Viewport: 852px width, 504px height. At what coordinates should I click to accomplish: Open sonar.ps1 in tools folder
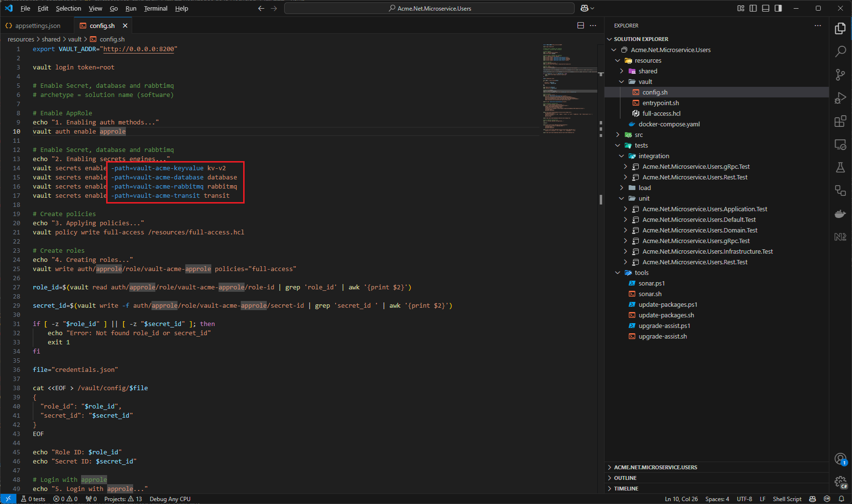point(651,283)
